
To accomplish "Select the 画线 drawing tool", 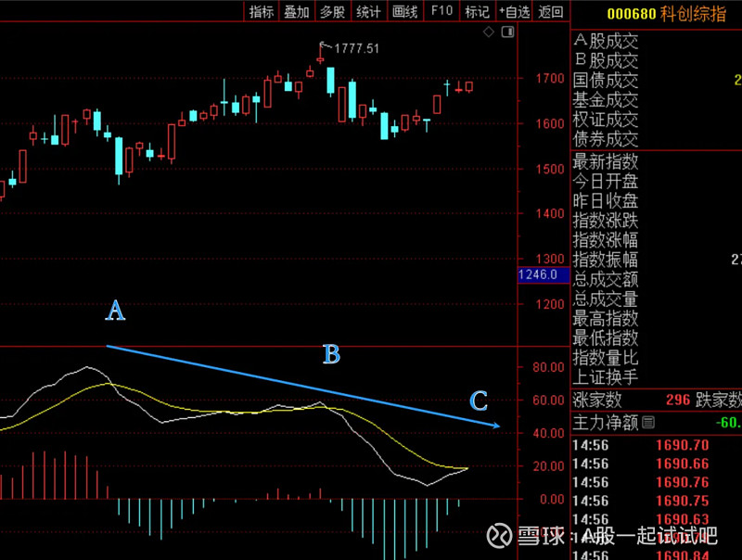I will click(x=404, y=11).
